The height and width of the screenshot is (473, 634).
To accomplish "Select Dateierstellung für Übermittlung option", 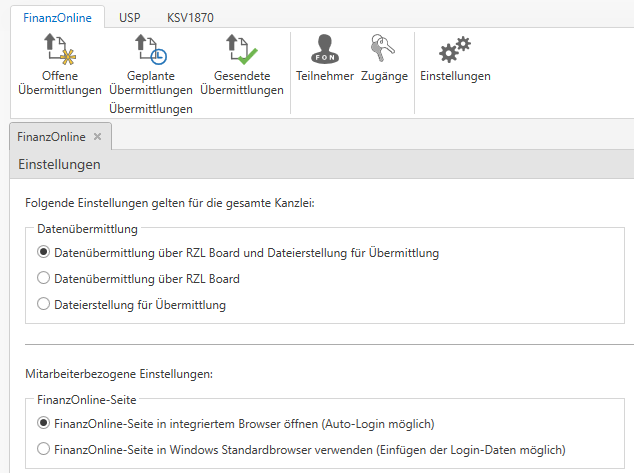I will tap(44, 305).
